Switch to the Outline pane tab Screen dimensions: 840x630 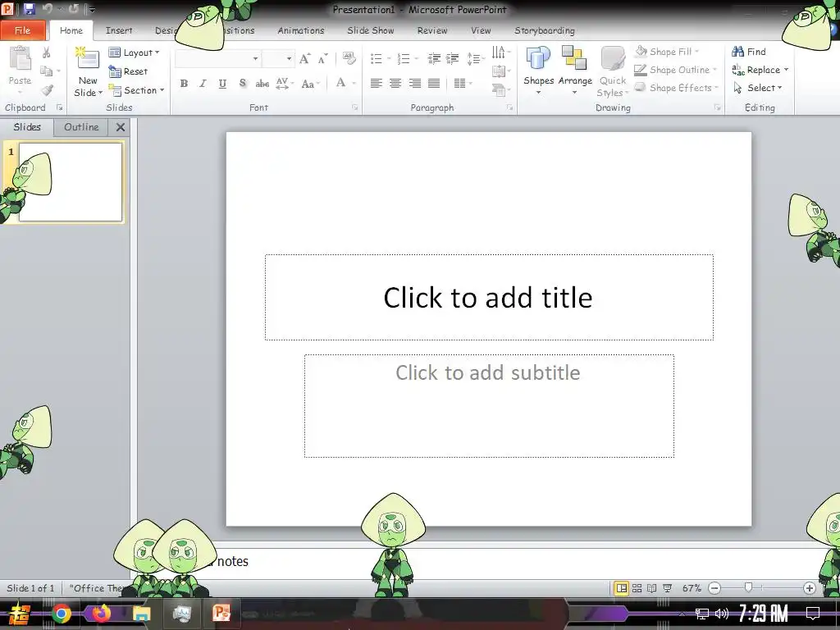(81, 127)
